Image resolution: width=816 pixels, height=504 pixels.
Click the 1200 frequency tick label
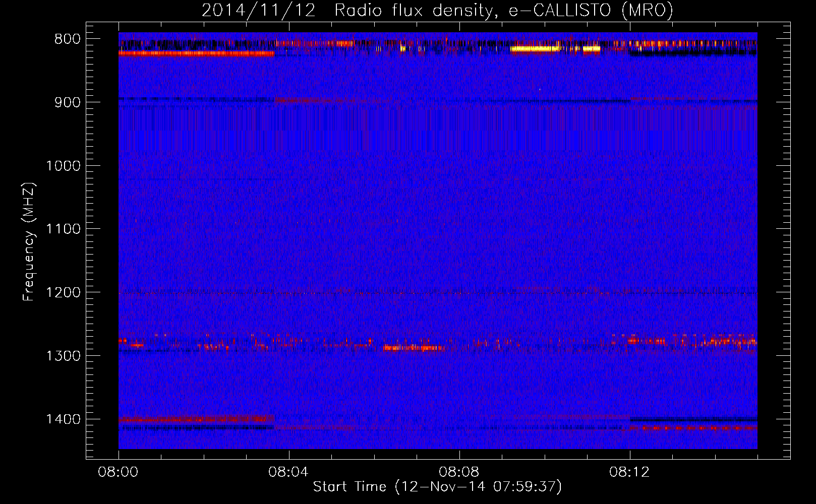64,293
